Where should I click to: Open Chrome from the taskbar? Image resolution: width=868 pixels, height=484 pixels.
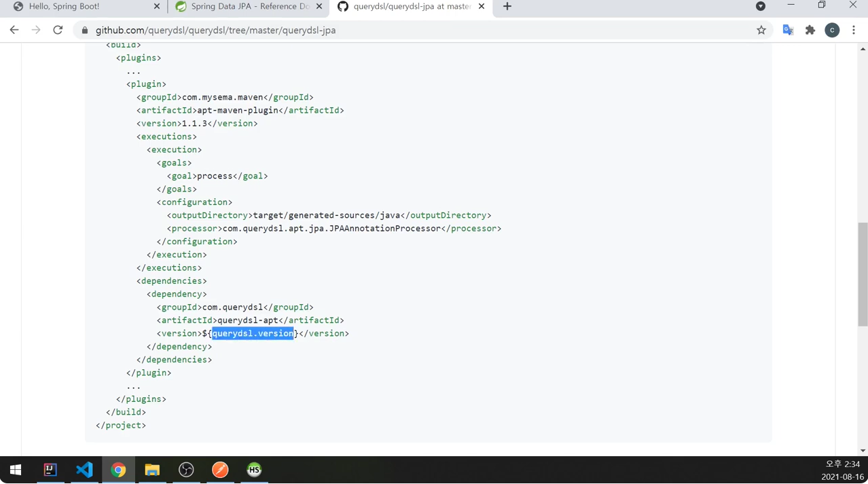point(118,470)
